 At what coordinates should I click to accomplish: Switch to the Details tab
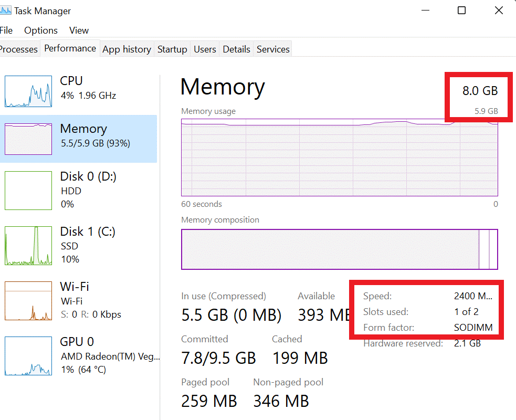(x=236, y=49)
